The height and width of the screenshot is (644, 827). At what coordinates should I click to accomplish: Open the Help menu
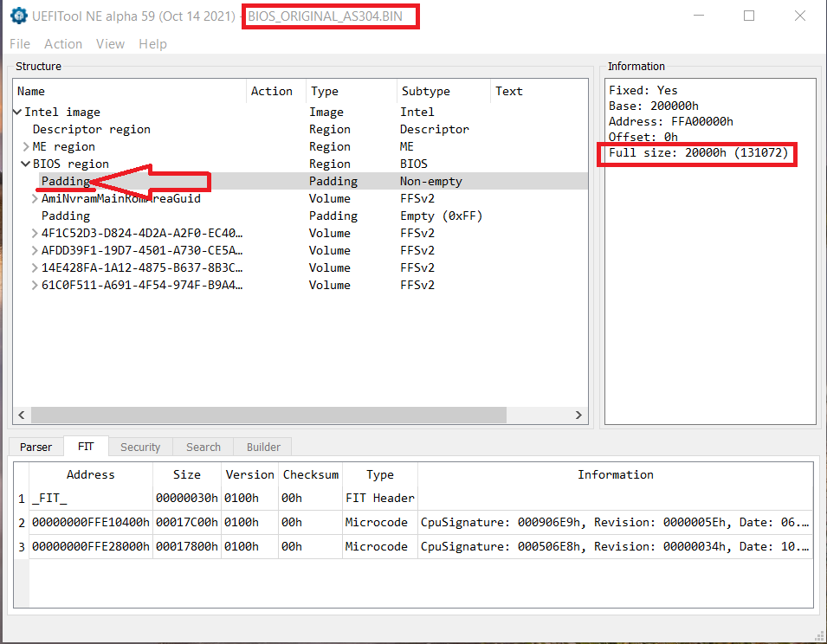[x=153, y=44]
